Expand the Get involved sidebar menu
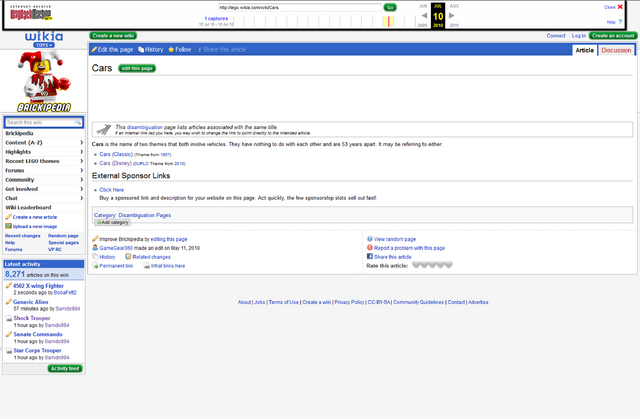This screenshot has width=640, height=419. point(44,189)
